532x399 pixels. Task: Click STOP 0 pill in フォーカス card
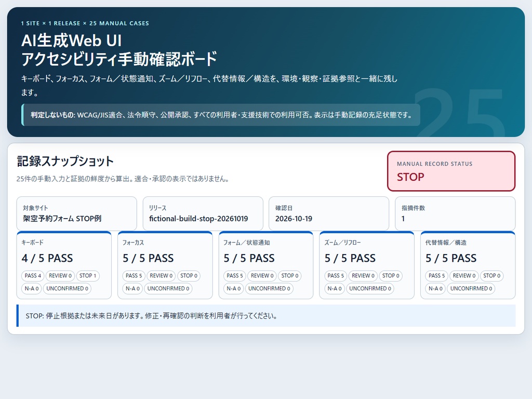pyautogui.click(x=189, y=276)
